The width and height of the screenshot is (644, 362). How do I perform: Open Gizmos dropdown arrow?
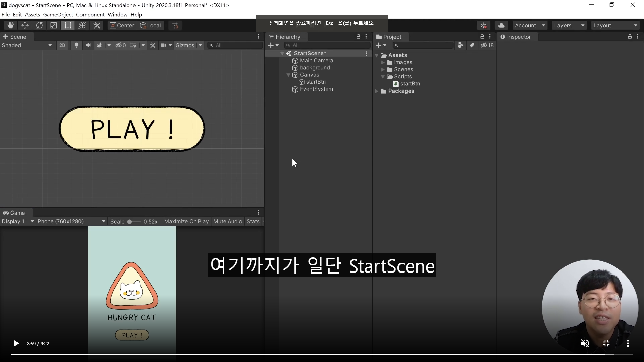click(200, 45)
